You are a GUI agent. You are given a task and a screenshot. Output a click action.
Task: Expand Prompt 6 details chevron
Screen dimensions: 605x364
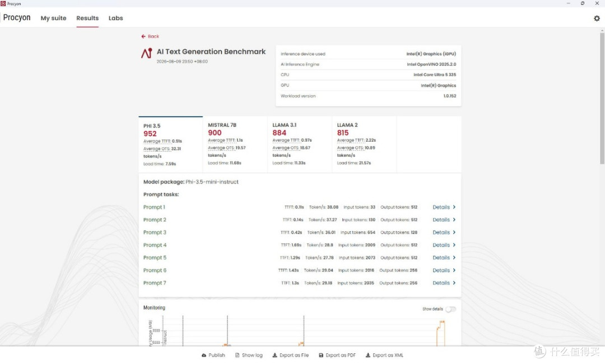(454, 270)
